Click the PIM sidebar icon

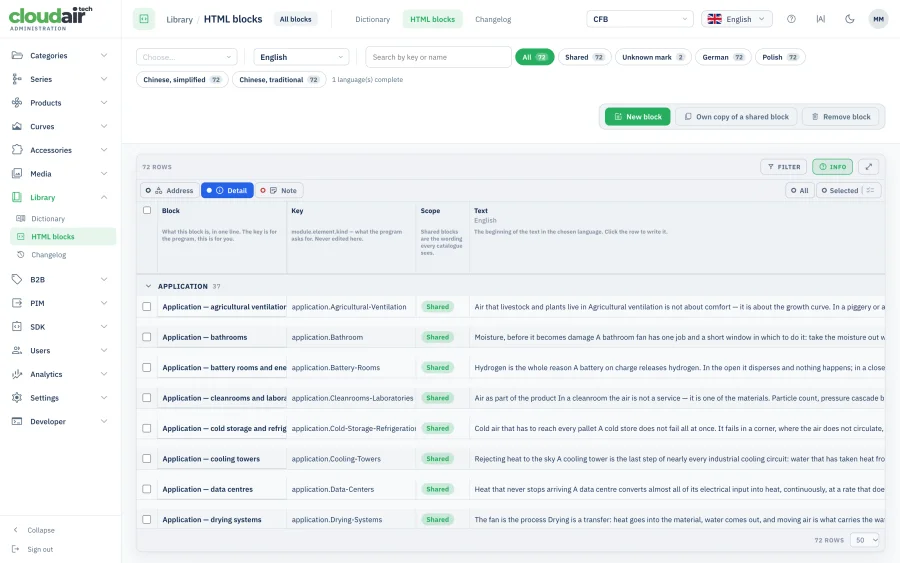[x=17, y=303]
